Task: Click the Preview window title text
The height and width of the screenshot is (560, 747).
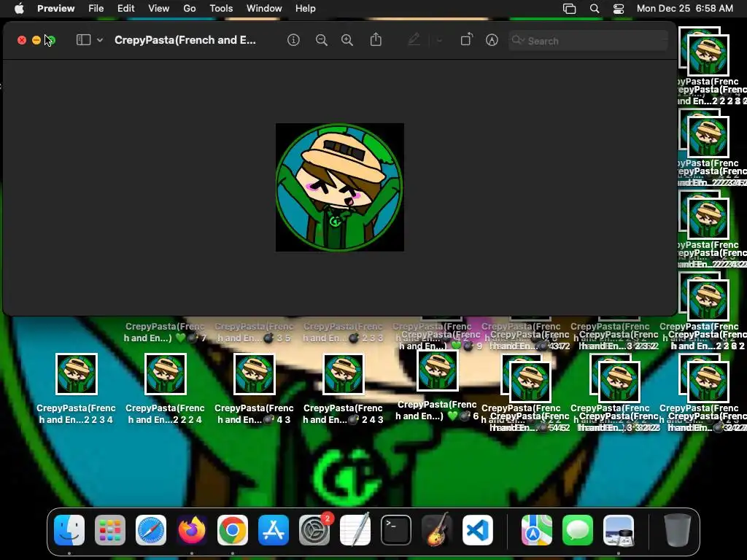Action: click(x=185, y=40)
